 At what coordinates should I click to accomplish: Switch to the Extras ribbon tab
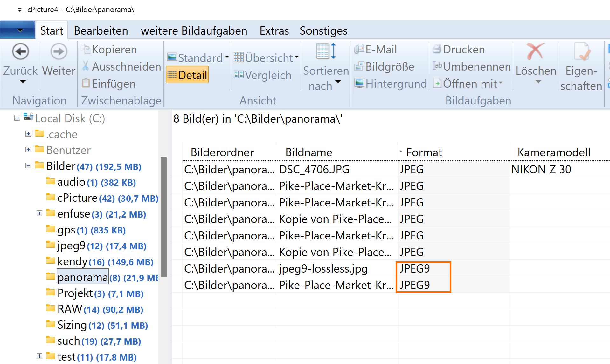(x=274, y=31)
